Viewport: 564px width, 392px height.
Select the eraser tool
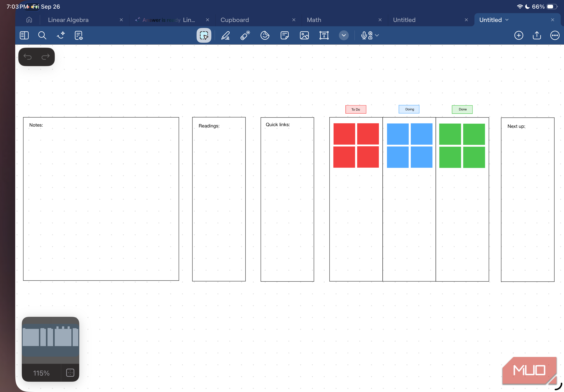[x=245, y=35]
